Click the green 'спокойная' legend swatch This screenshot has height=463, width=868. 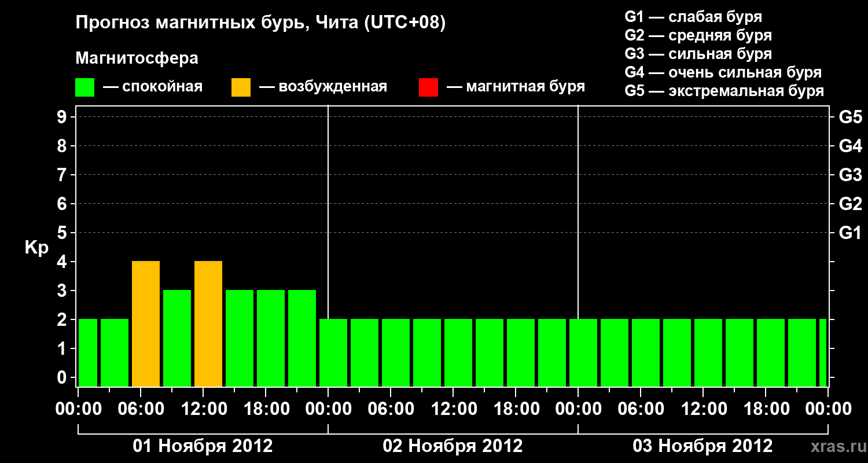point(85,87)
